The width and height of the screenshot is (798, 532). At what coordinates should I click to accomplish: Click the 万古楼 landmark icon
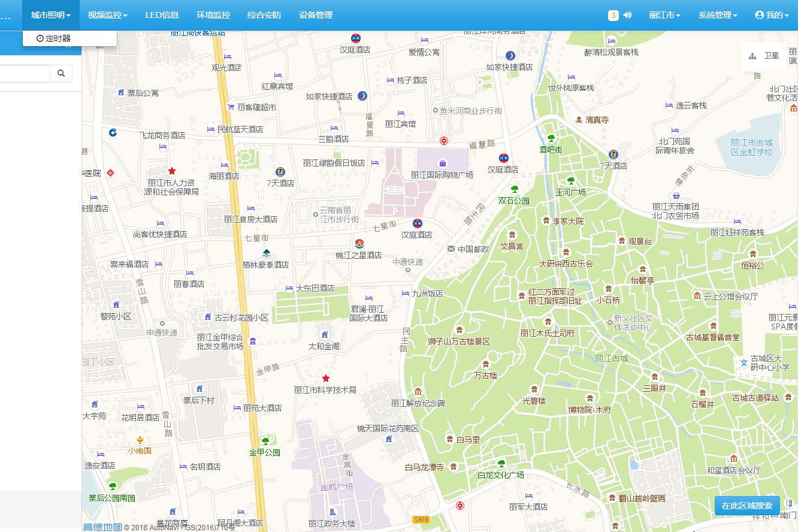486,364
